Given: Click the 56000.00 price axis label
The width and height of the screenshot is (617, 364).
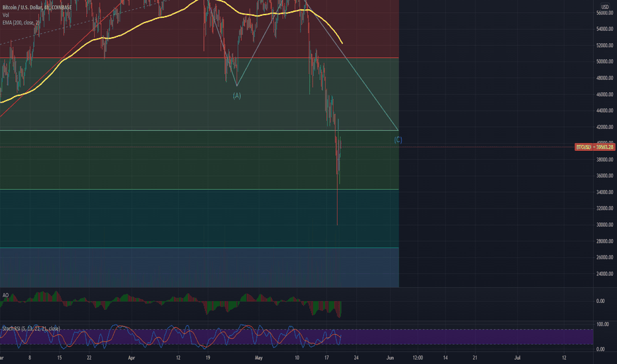Looking at the screenshot, I should tap(604, 13).
